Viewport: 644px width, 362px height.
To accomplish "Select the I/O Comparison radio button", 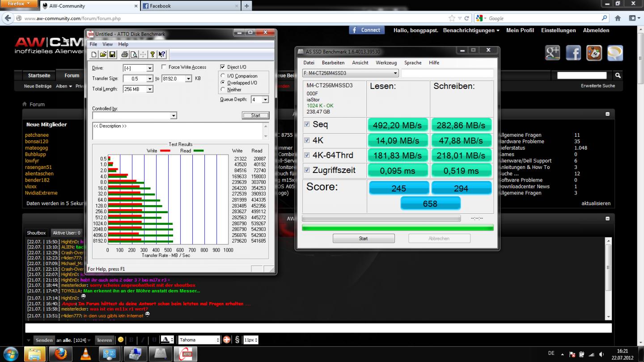I will pos(223,76).
